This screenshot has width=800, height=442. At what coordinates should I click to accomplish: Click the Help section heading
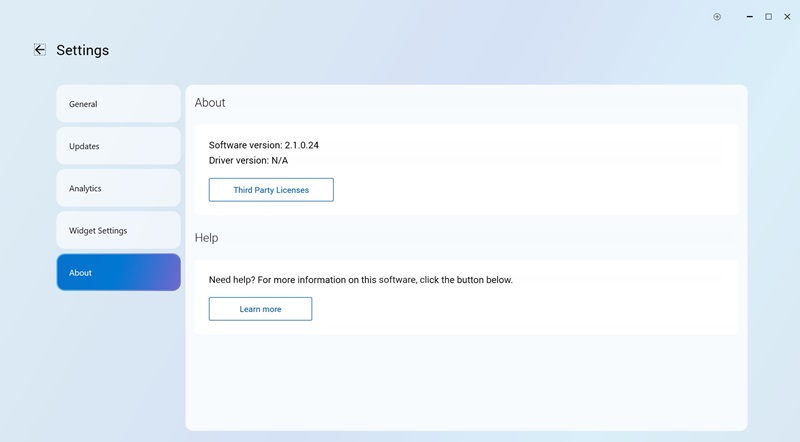click(x=206, y=238)
